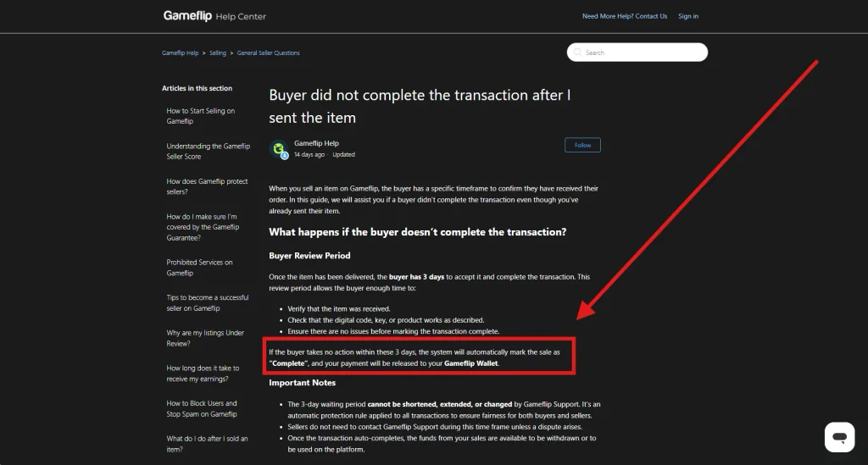Click the search magnifier icon
868x465 pixels.
pyautogui.click(x=577, y=53)
